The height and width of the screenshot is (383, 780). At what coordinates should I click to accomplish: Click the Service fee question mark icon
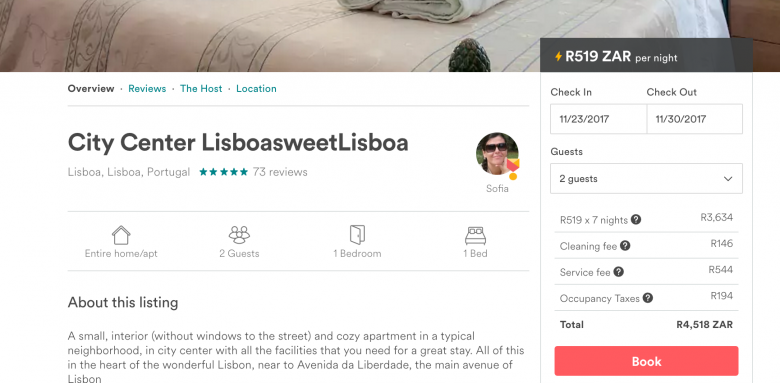[618, 272]
